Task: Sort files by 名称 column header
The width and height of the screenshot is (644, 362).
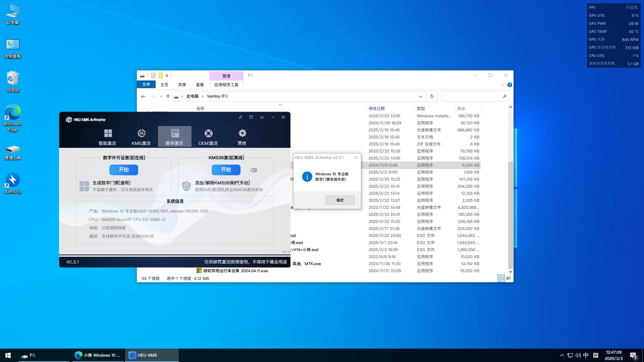Action: tap(200, 109)
